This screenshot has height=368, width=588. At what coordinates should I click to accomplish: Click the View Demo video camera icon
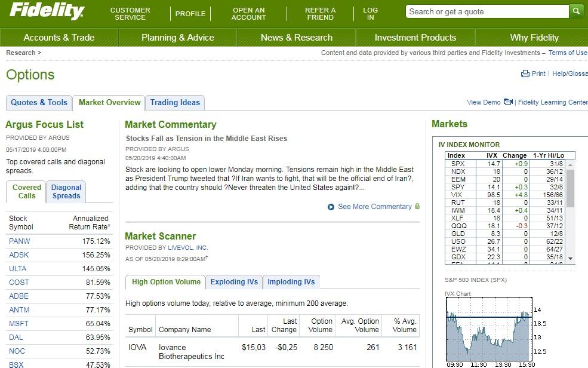click(508, 102)
